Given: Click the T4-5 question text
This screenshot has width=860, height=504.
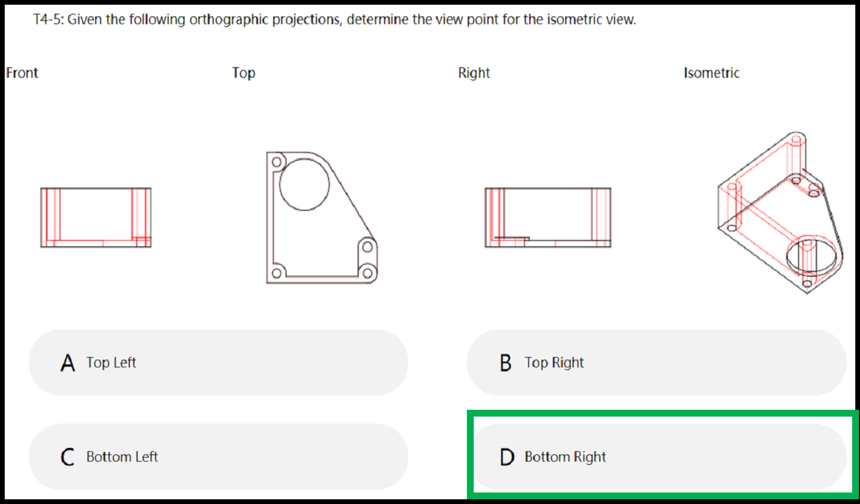Looking at the screenshot, I should click(x=334, y=19).
